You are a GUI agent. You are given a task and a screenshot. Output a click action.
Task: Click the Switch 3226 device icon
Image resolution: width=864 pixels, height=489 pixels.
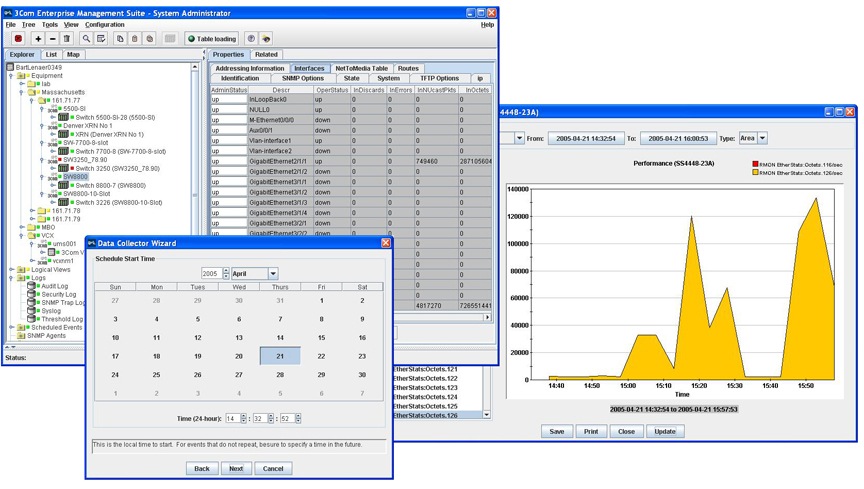[x=63, y=202]
